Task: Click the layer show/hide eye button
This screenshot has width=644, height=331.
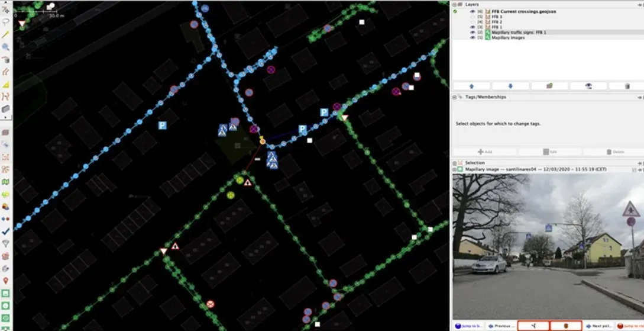Action: coord(588,86)
